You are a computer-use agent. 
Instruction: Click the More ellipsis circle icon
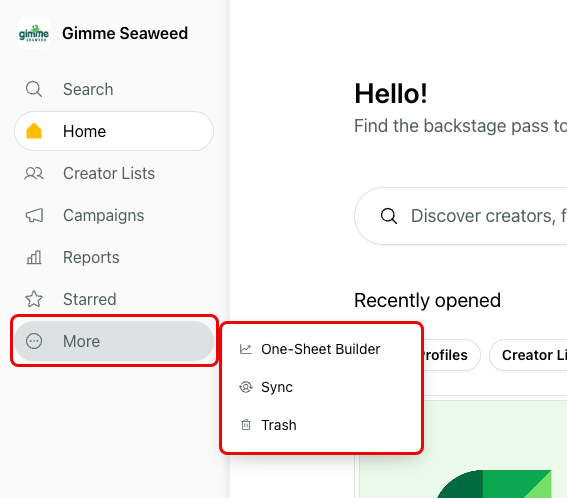(34, 341)
